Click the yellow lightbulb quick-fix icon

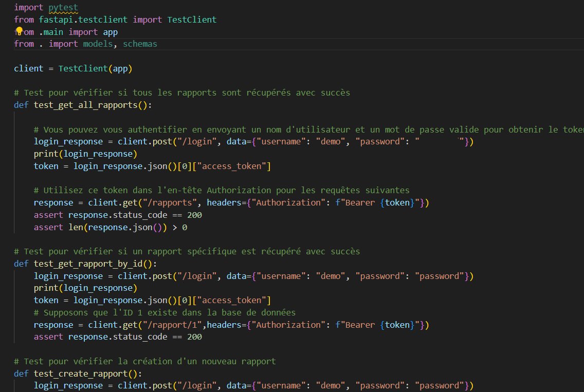pyautogui.click(x=20, y=31)
